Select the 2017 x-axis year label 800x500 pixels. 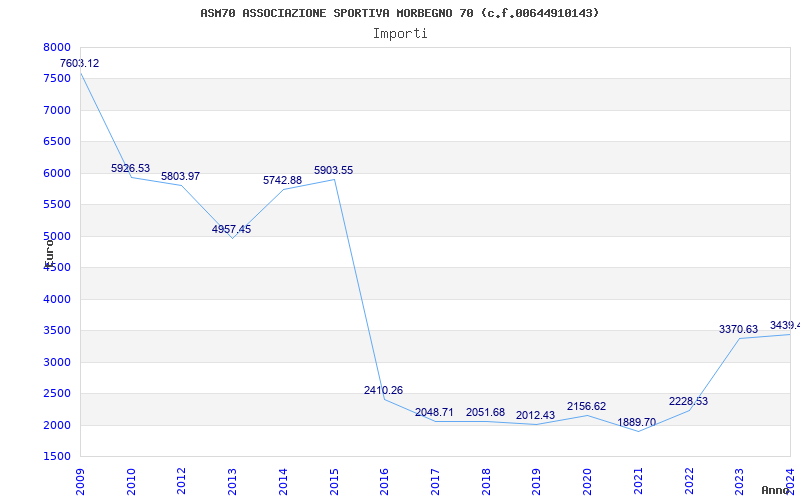pyautogui.click(x=435, y=482)
